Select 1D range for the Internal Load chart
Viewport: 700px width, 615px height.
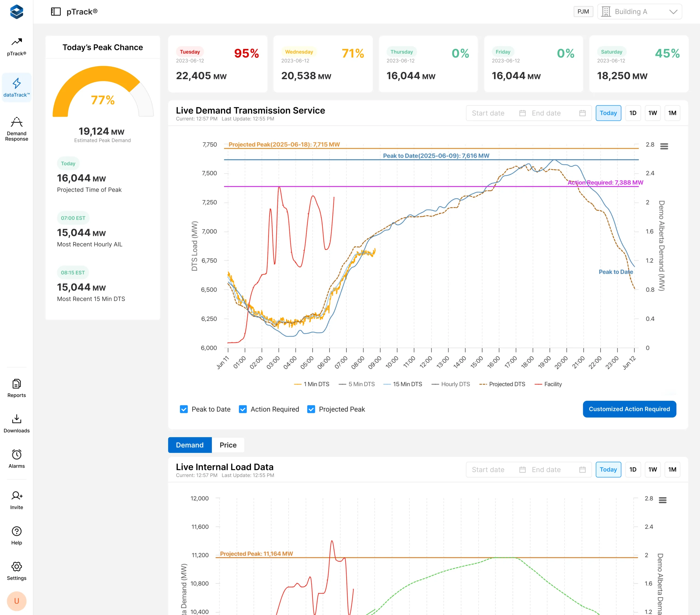[633, 470]
